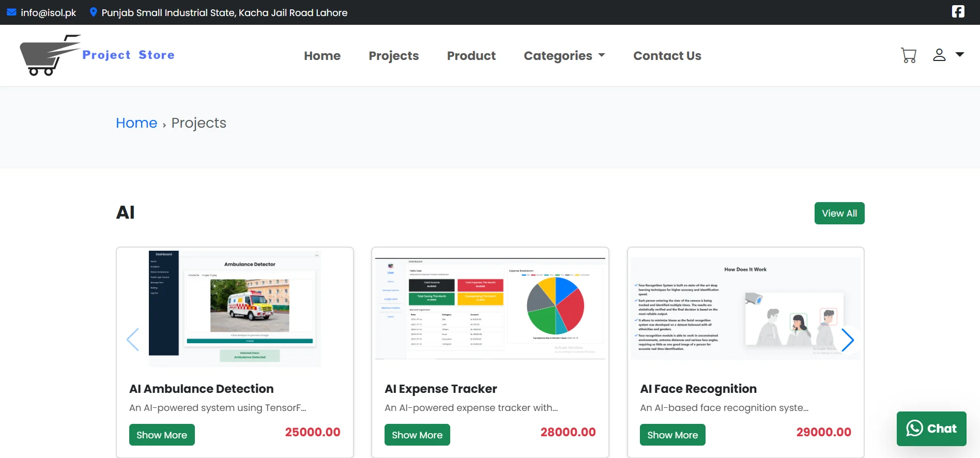Click View All for AI section
Image resolution: width=980 pixels, height=458 pixels.
839,213
